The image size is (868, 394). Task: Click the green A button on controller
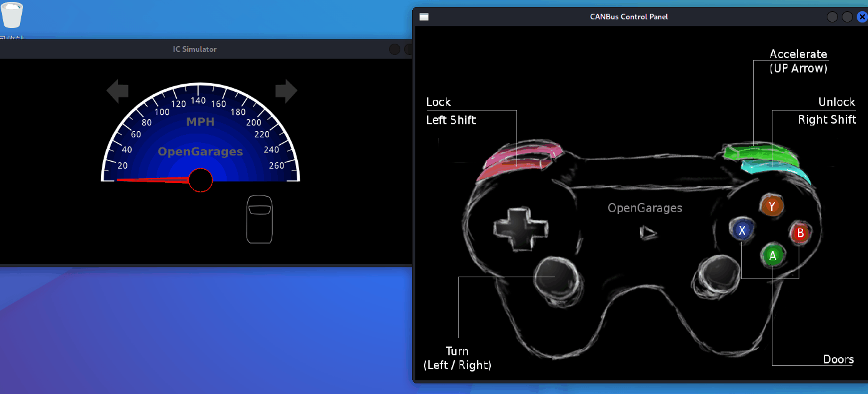(772, 255)
